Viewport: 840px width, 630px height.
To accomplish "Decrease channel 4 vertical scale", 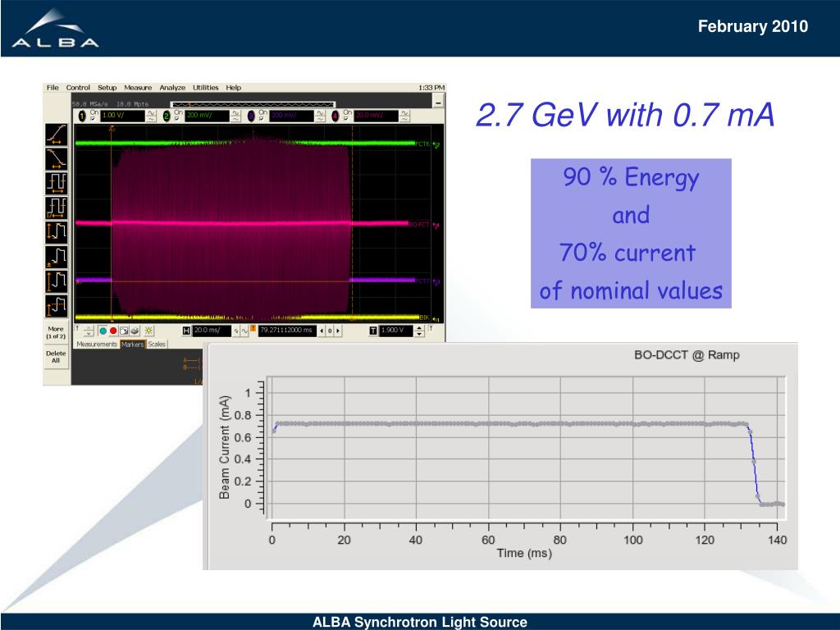I will tap(404, 119).
